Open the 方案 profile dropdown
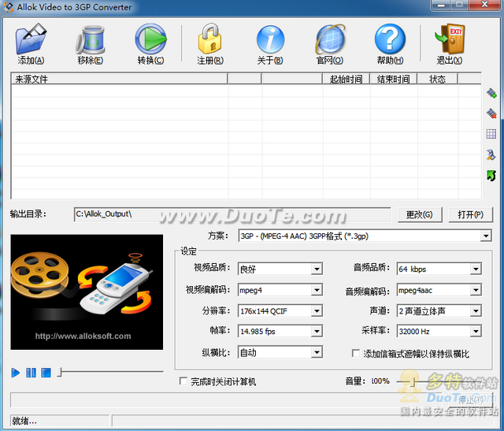504x431 pixels. [x=486, y=236]
